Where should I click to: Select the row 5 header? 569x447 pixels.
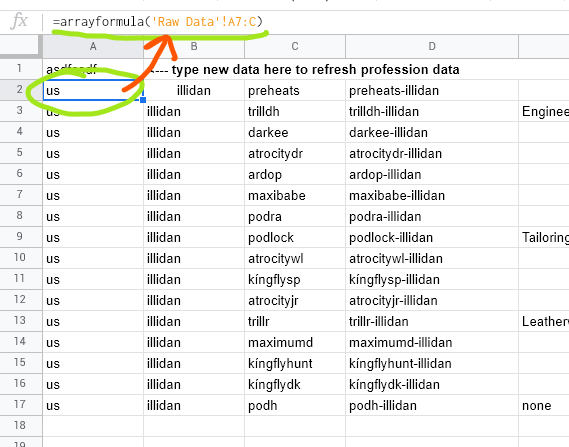tap(21, 153)
